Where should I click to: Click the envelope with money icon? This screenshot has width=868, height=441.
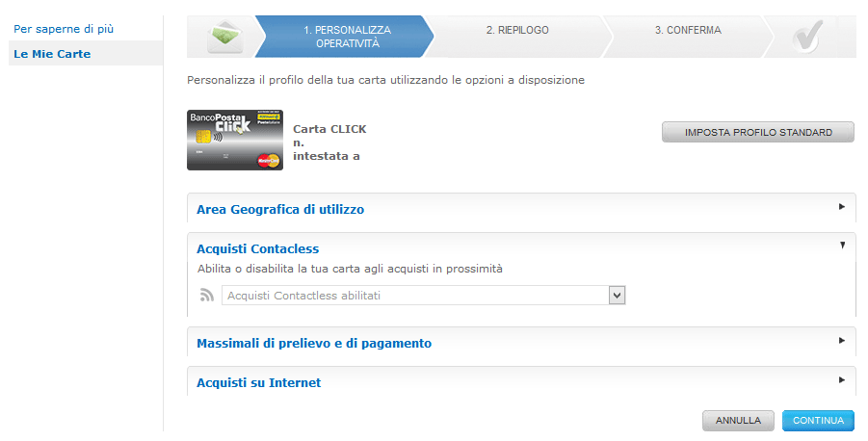224,37
